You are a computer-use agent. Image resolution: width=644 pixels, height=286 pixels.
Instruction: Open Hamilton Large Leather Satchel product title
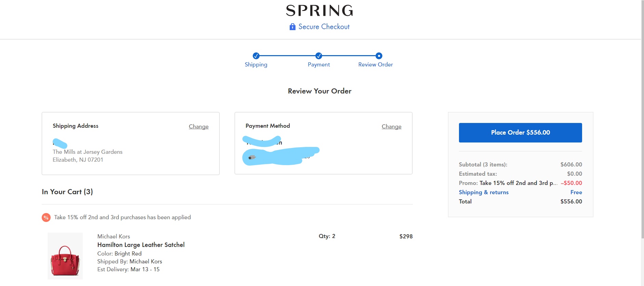point(141,245)
